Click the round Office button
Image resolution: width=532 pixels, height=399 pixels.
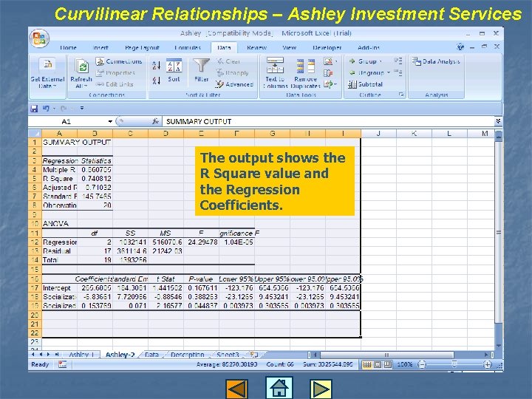[39, 38]
